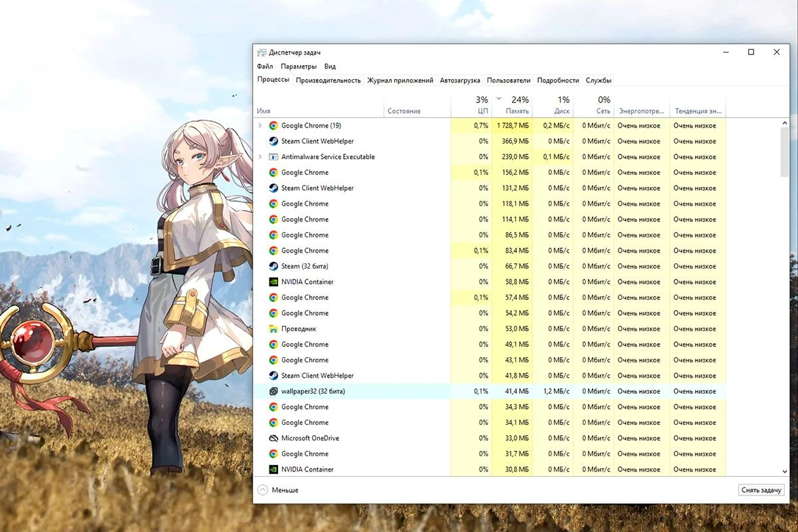Expand the Google Chrome (19) process group
This screenshot has width=798, height=532.
(x=260, y=126)
